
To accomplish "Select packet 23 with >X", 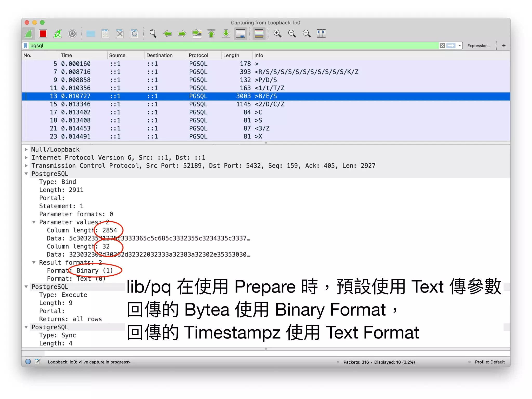I will (x=266, y=136).
